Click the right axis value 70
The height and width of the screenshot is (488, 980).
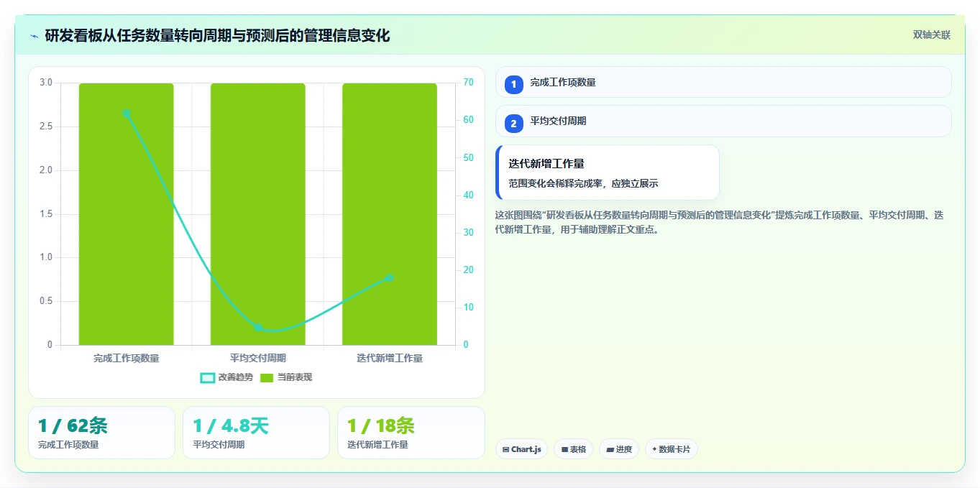(468, 83)
